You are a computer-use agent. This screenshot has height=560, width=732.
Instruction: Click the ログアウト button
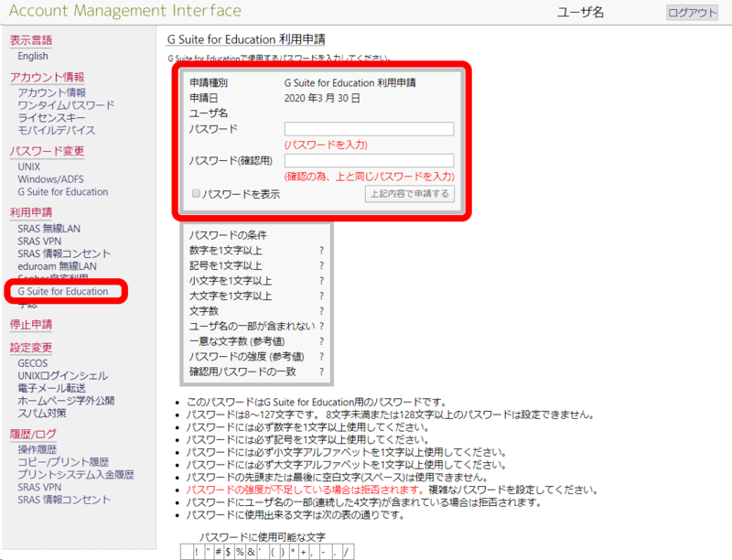pyautogui.click(x=692, y=12)
